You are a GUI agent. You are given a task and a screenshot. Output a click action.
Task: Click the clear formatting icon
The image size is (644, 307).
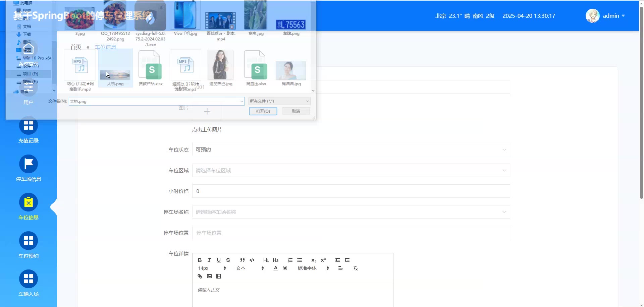355,268
